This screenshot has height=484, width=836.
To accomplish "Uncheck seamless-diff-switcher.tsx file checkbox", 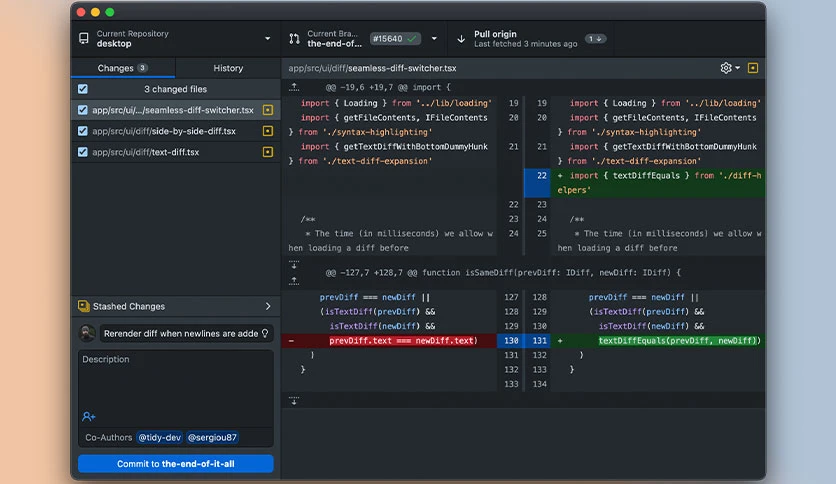I will coord(83,110).
